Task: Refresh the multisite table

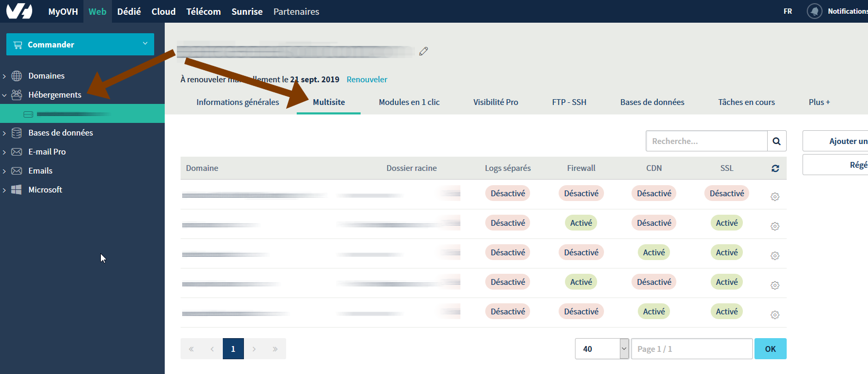Action: coord(775,168)
